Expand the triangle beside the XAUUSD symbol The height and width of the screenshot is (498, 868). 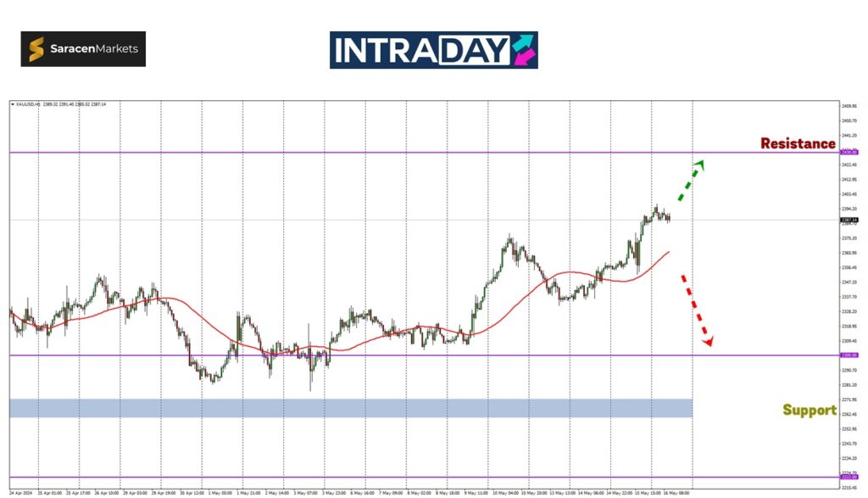click(x=13, y=104)
